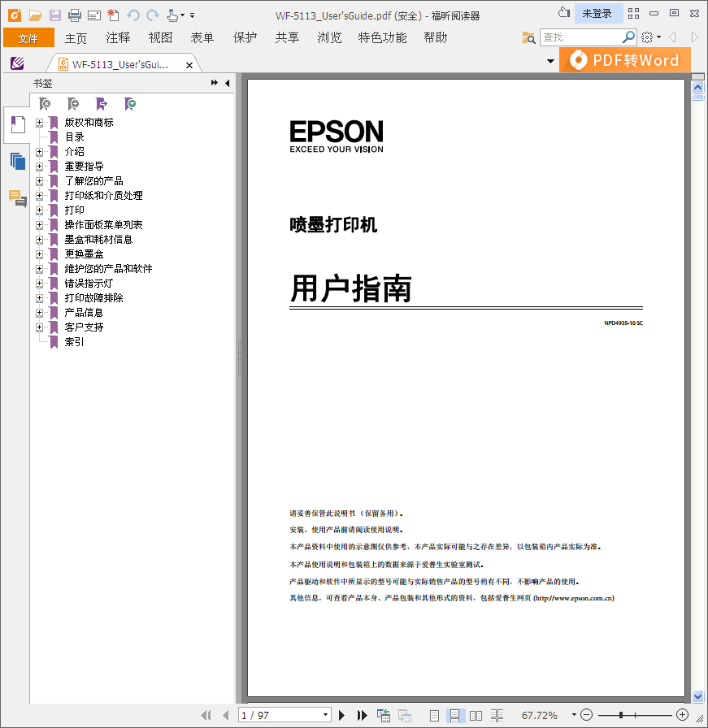708x728 pixels.
Task: Open the Pages thumbnails sidebar icon
Action: [18, 161]
